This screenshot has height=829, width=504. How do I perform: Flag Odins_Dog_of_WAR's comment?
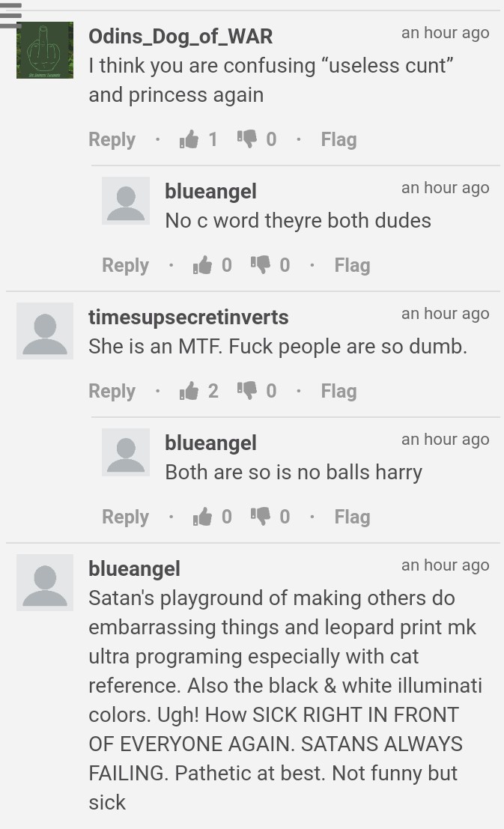tap(339, 139)
